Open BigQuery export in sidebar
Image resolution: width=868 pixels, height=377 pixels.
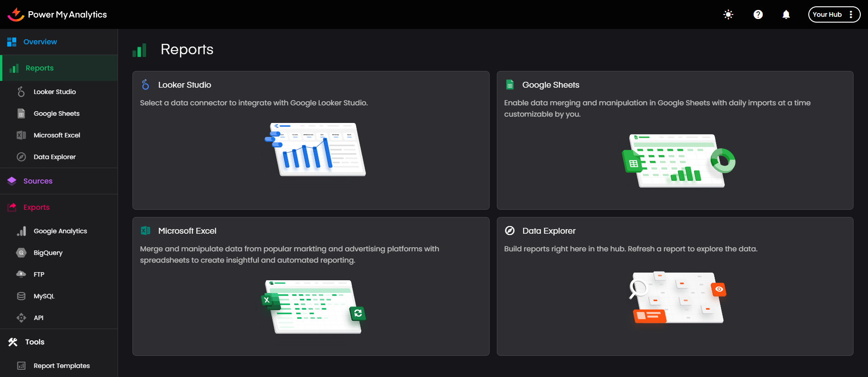coord(48,253)
